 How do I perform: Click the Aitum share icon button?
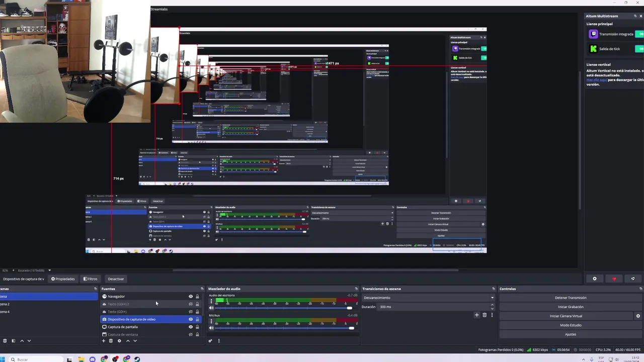coord(633,279)
